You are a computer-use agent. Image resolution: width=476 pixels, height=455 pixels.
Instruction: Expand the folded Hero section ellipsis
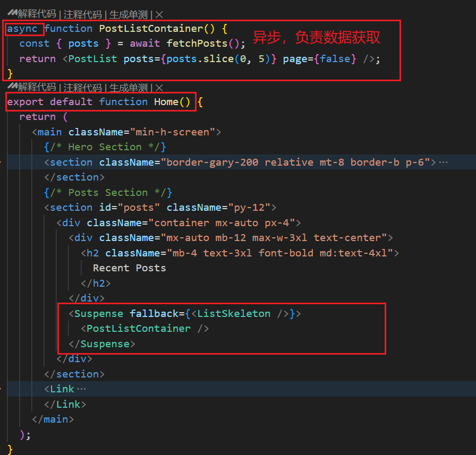[x=444, y=162]
